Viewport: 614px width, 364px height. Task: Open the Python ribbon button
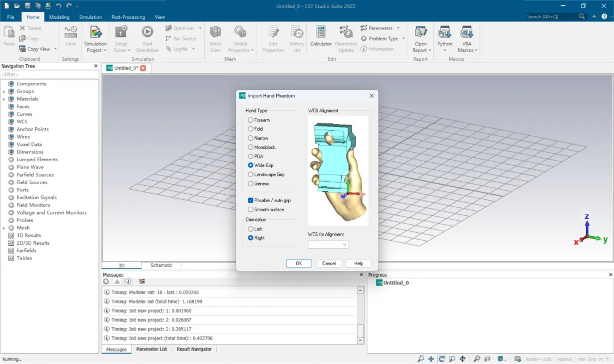[445, 39]
